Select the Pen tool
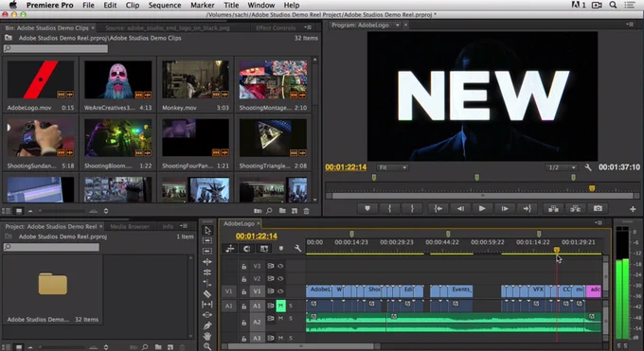 pyautogui.click(x=207, y=325)
